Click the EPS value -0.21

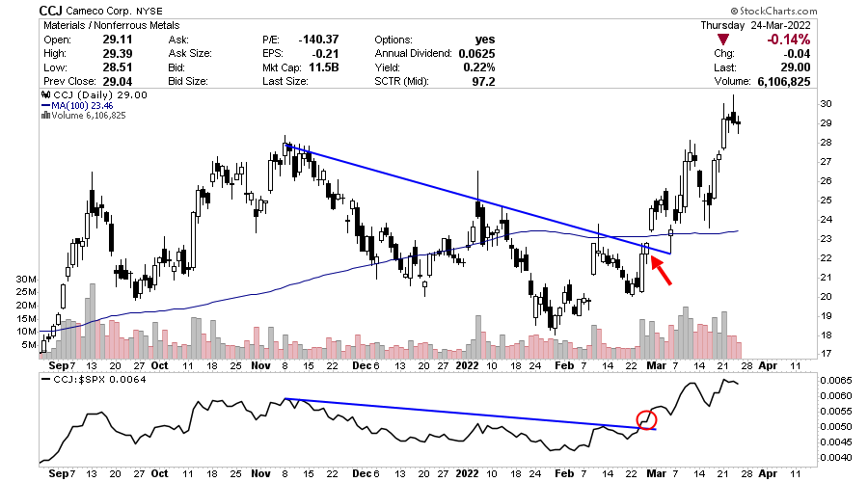click(x=326, y=54)
